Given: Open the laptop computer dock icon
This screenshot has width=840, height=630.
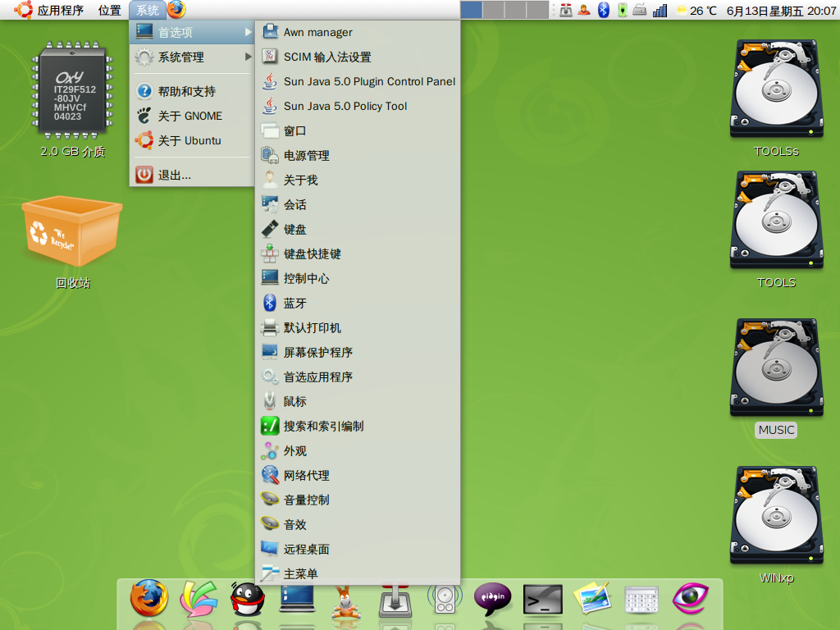Looking at the screenshot, I should point(297,599).
